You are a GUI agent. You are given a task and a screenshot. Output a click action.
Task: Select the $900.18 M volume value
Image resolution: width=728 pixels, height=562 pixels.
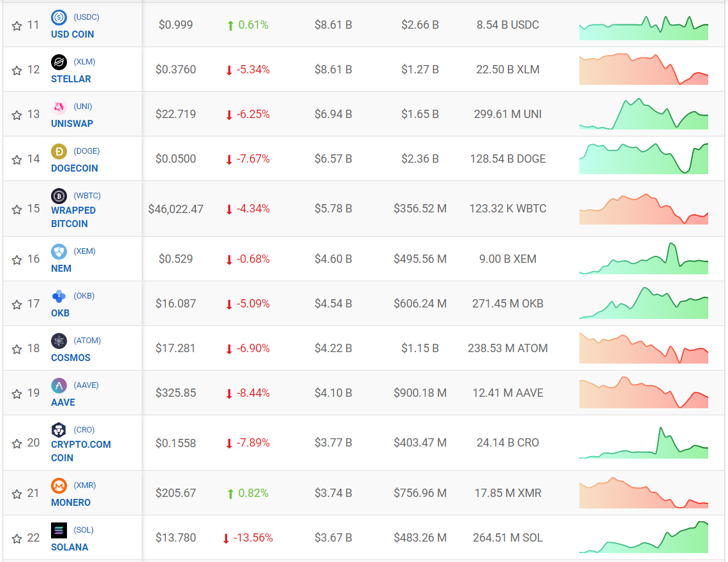[420, 393]
